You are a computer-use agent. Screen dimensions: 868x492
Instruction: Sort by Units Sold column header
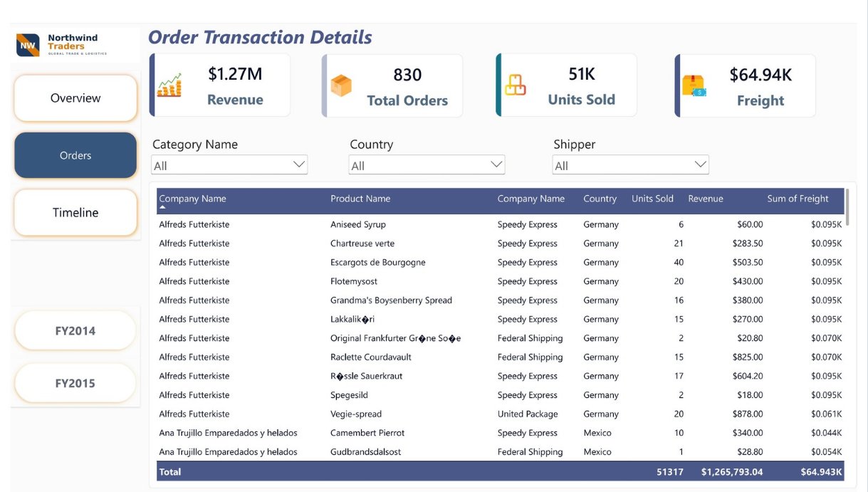[652, 199]
